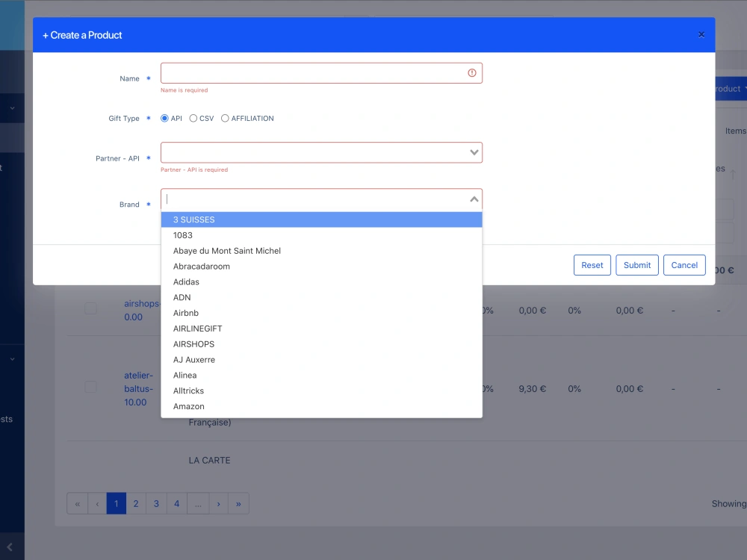Click the Submit button
The height and width of the screenshot is (560, 747).
point(637,265)
